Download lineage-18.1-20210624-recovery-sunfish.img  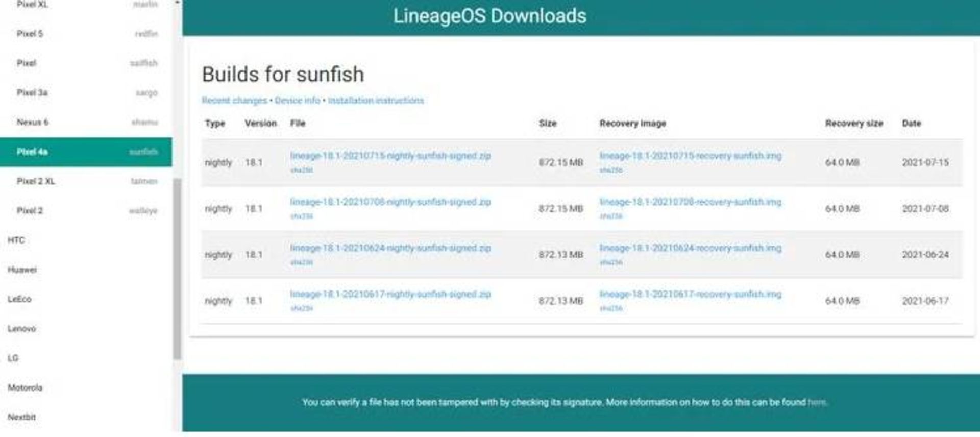(691, 248)
